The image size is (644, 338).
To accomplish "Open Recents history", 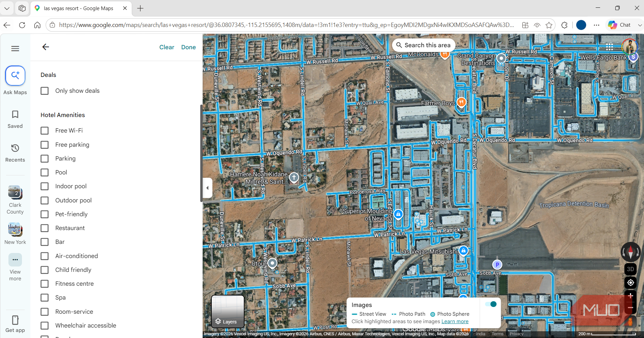I will pyautogui.click(x=15, y=153).
